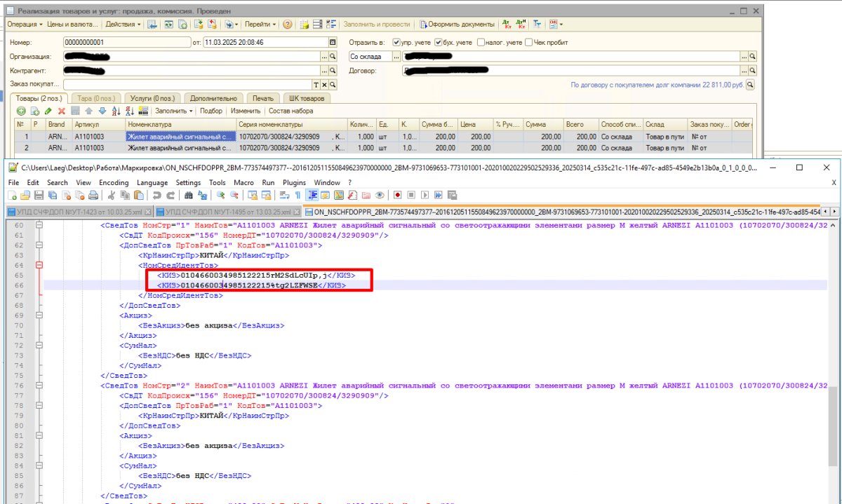
Task: Click the red delete row icon in Товары
Action: coord(61,111)
